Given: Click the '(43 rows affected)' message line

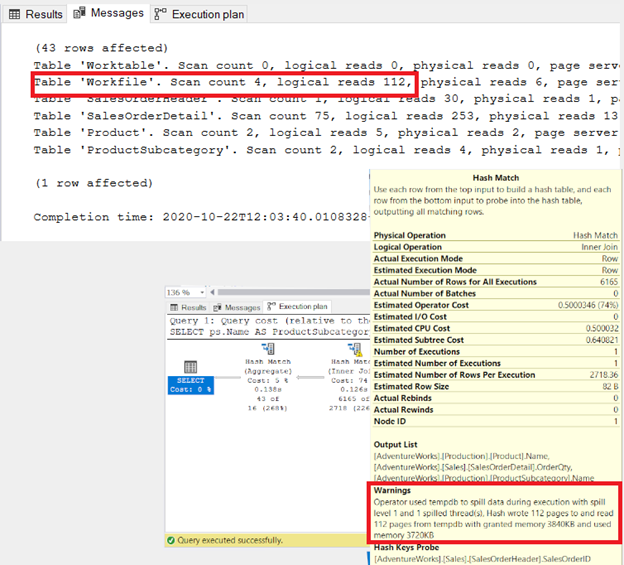Looking at the screenshot, I should 101,48.
